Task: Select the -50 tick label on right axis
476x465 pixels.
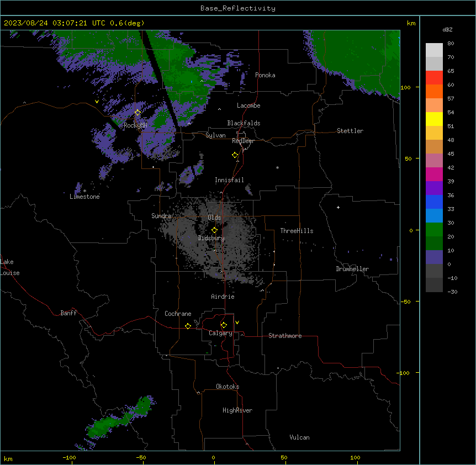Action: tap(405, 302)
